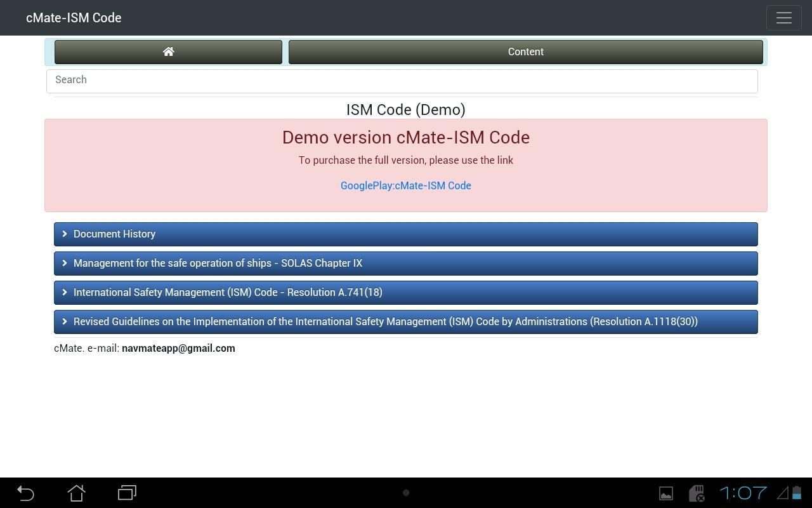Expand ISM Code Resolution A.741(18) section
Screen dimensions: 812x508
406,293
